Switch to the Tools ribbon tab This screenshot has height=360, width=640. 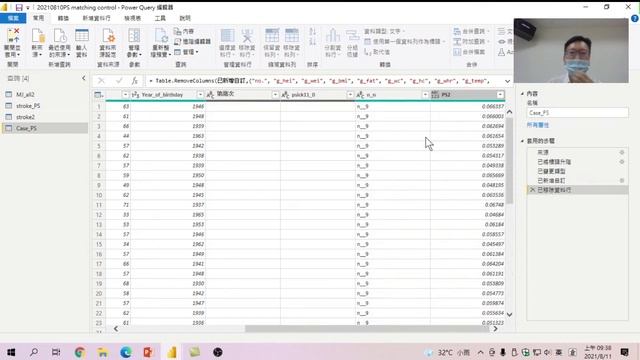(x=160, y=18)
